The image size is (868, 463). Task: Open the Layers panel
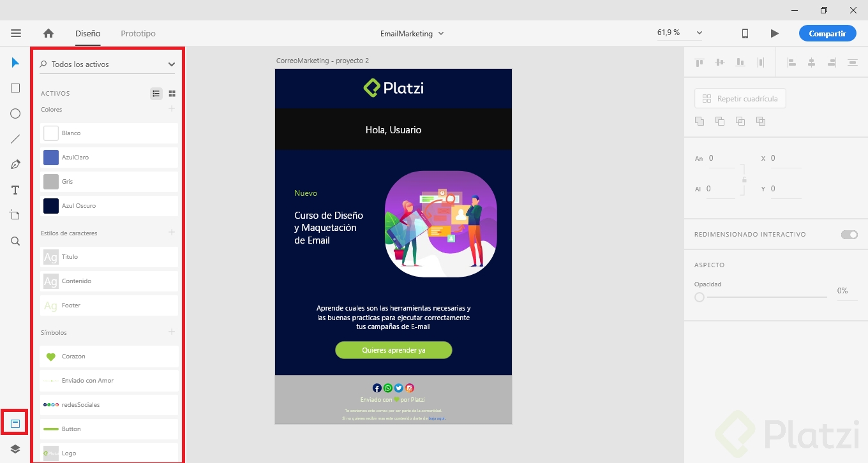click(15, 448)
